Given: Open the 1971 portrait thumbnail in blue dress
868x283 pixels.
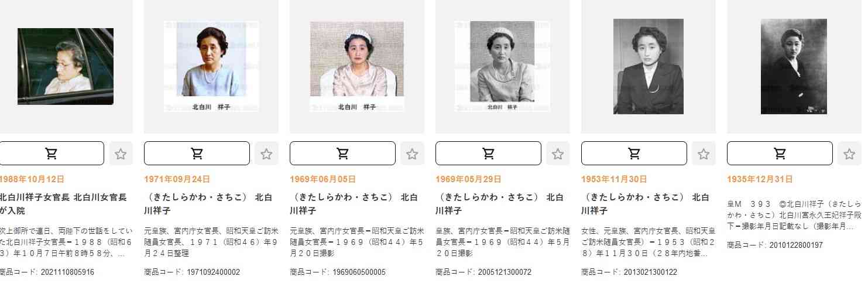Looking at the screenshot, I should (x=211, y=66).
